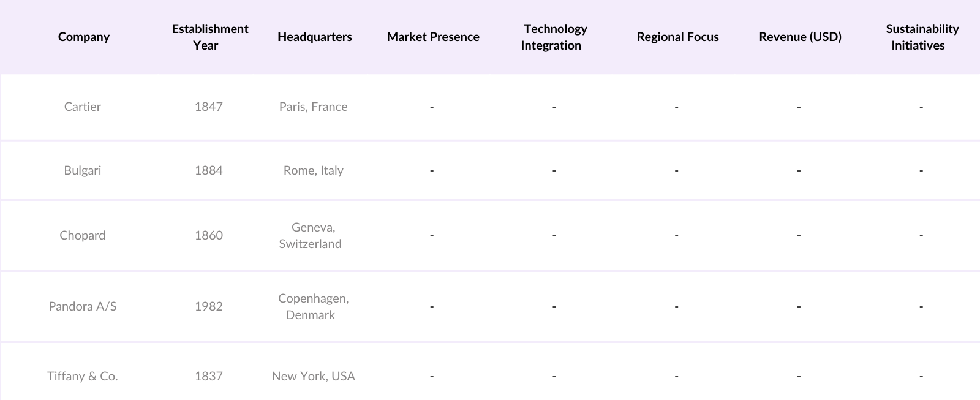Click the Cartier company cell
The width and height of the screenshot is (980, 400).
click(83, 107)
